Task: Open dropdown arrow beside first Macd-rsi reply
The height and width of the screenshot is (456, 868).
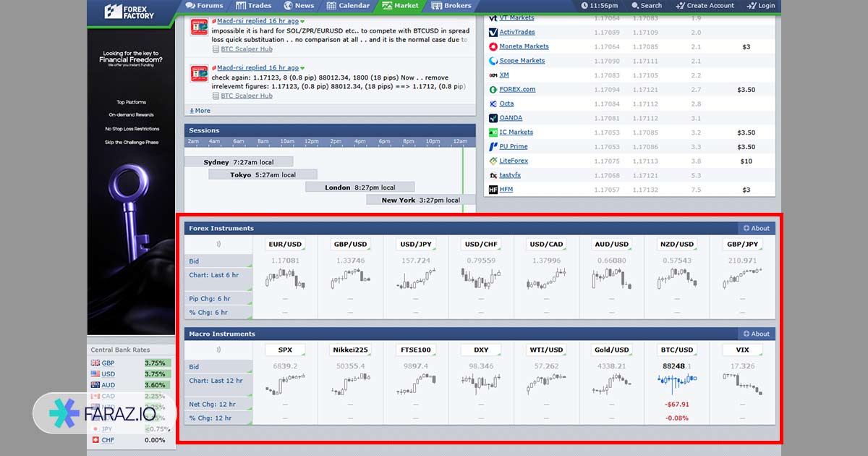Action: point(302,22)
